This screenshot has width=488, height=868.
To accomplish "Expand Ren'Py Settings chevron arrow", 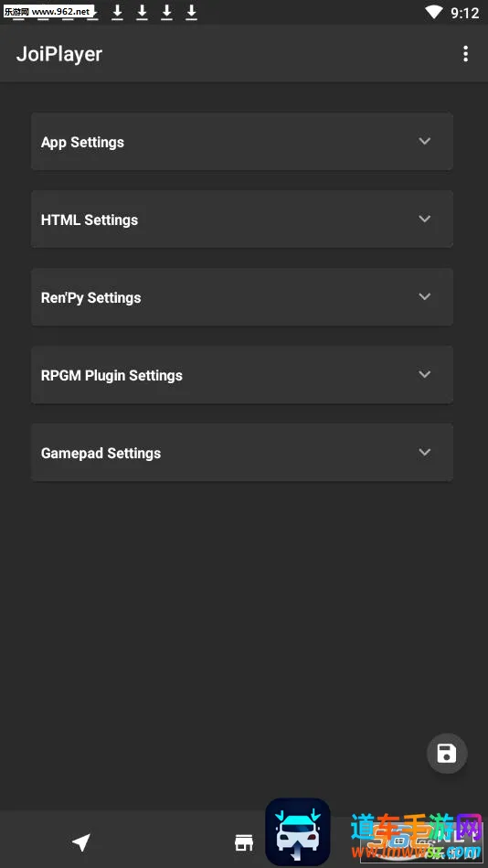I will point(424,296).
